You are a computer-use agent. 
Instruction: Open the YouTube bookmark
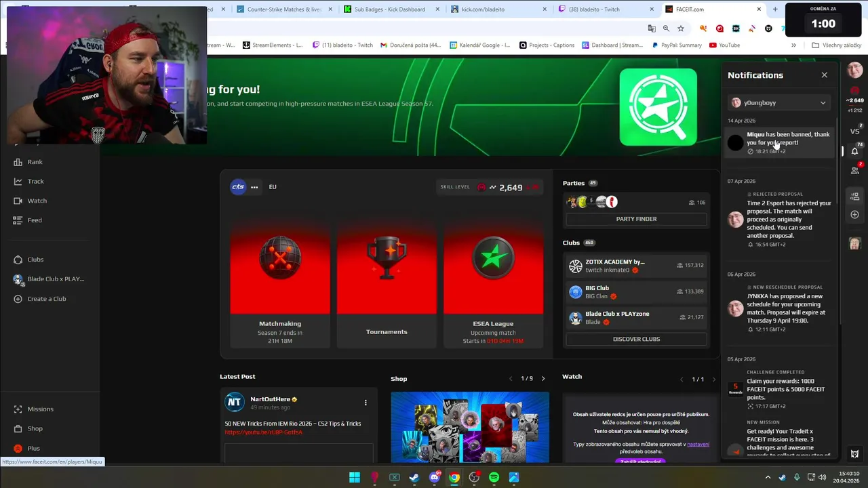(724, 45)
